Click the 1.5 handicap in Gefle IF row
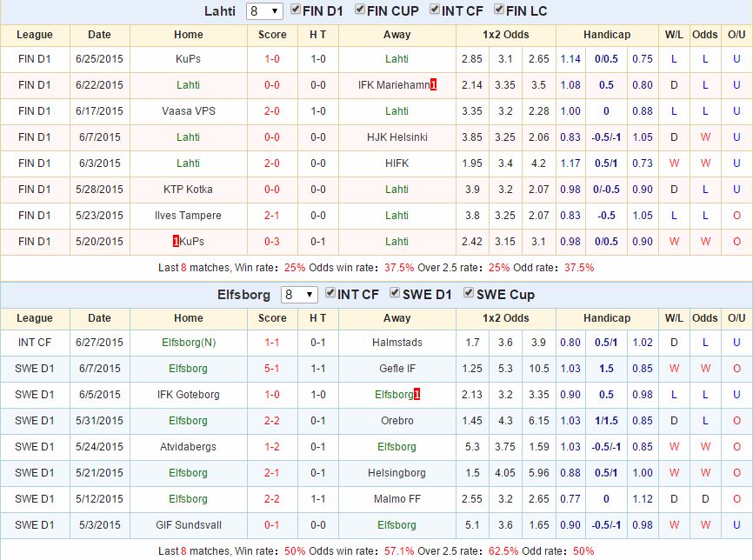Screen dimensions: 753x560 pos(606,369)
